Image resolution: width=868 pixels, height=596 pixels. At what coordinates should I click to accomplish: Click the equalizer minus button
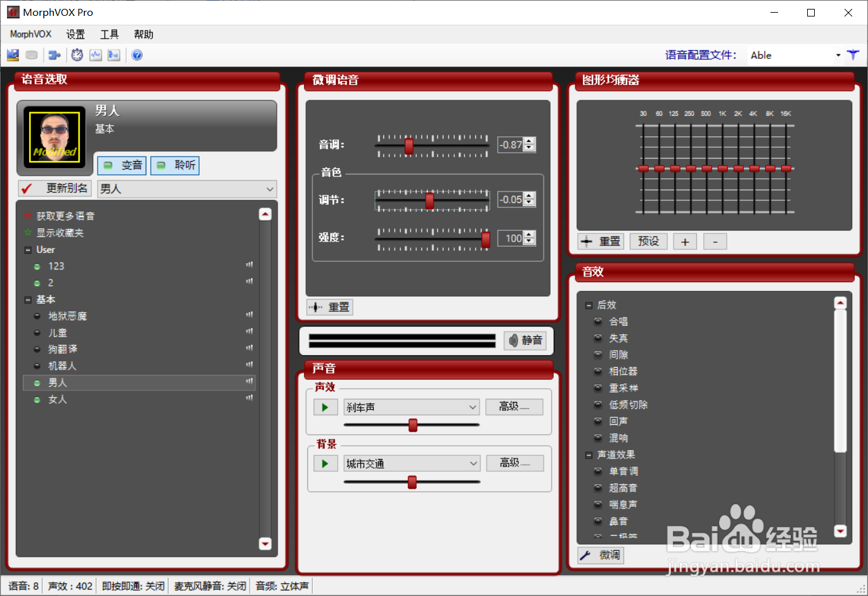[715, 242]
